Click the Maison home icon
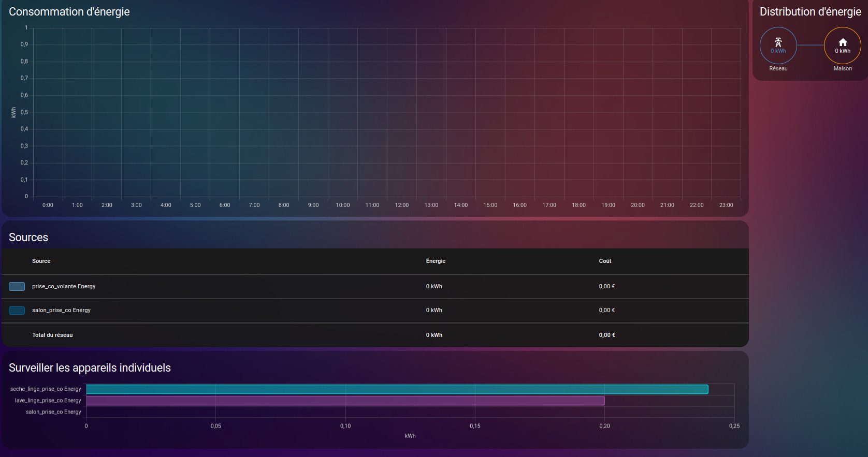The height and width of the screenshot is (457, 868). click(843, 42)
